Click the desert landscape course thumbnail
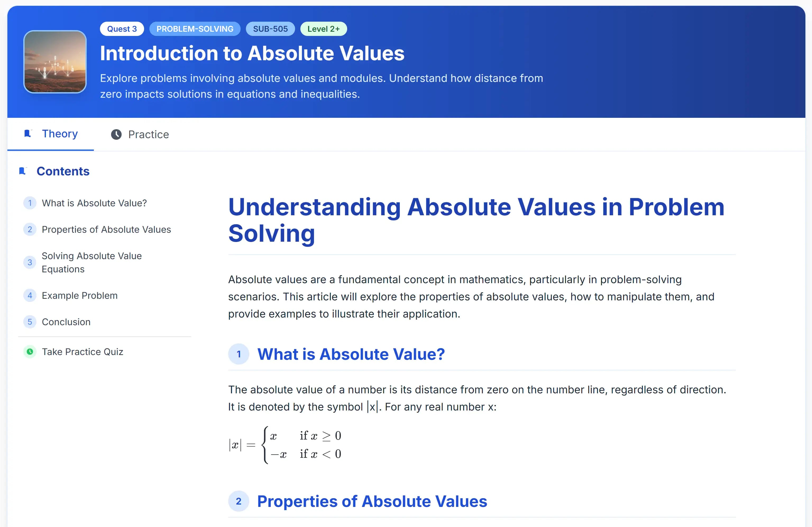Screen dimensions: 812x527 pyautogui.click(x=55, y=62)
